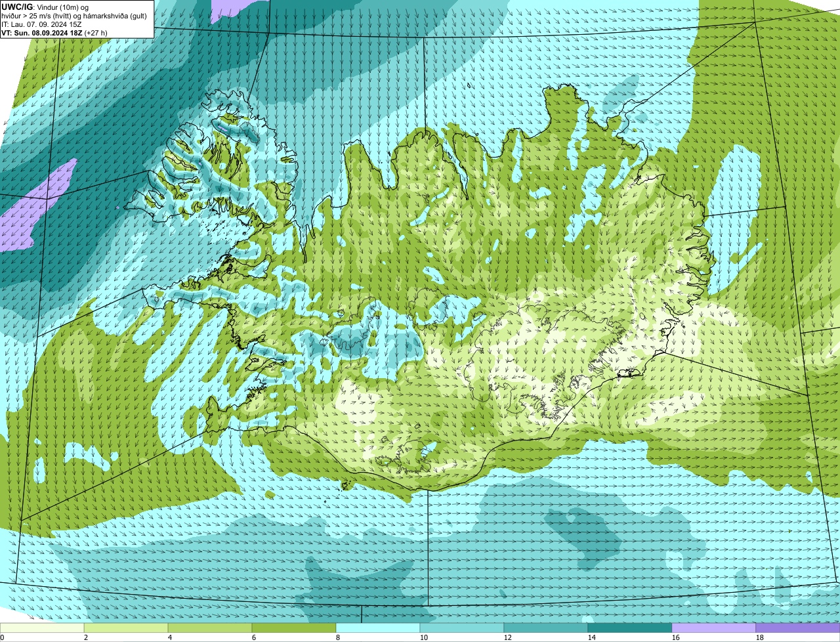Click the 8–10 m/s pale cyan legend swatch
This screenshot has width=840, height=642.
[378, 628]
